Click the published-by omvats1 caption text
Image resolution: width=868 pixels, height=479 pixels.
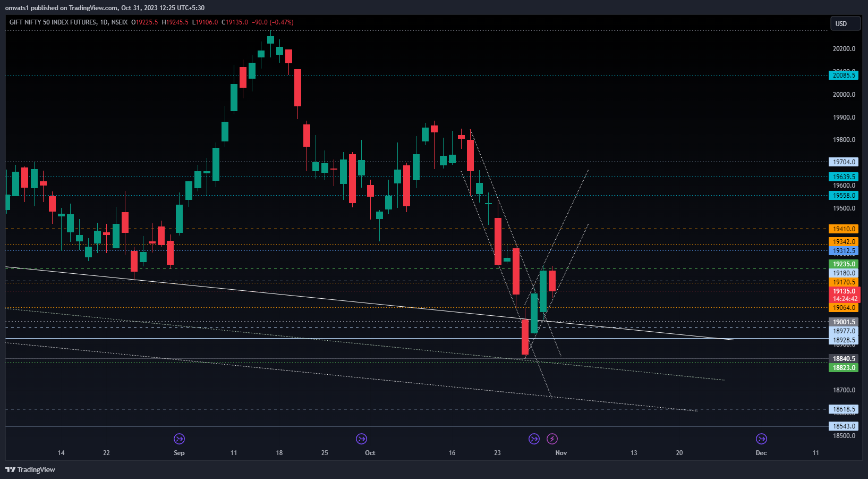pos(105,8)
